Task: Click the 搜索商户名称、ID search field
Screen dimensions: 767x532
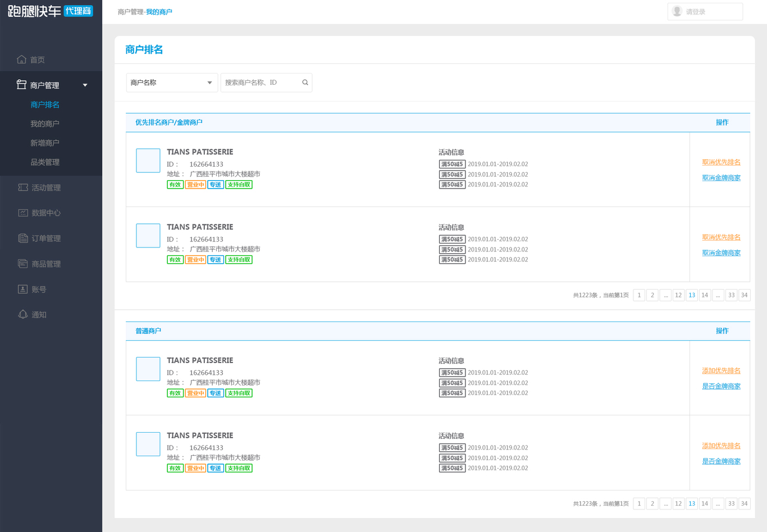Action: click(x=266, y=82)
